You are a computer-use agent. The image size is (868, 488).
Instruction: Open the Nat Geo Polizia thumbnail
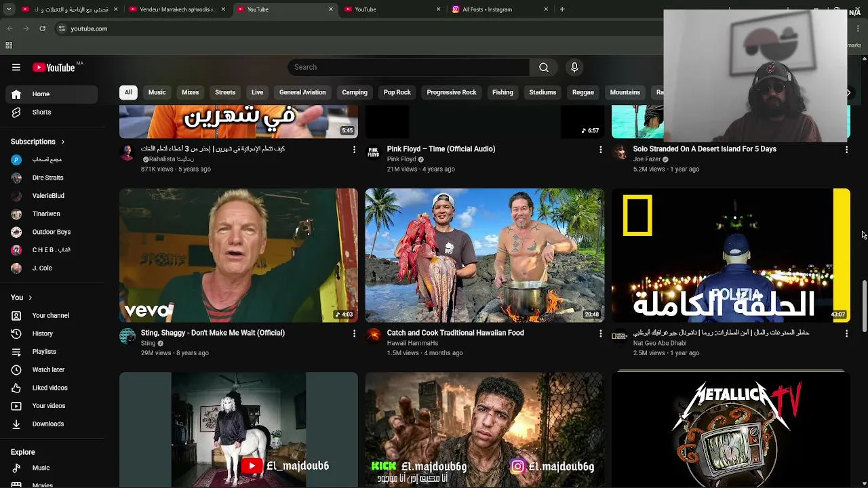point(730,256)
